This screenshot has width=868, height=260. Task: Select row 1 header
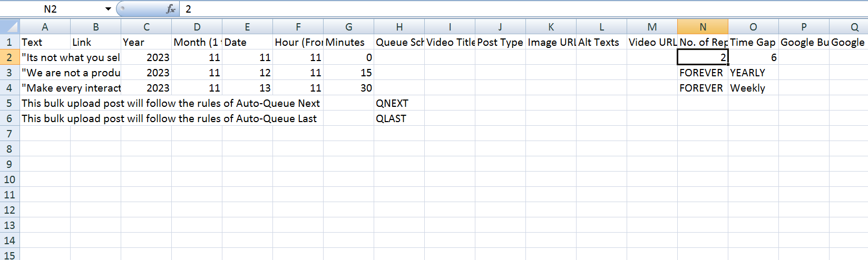click(9, 42)
